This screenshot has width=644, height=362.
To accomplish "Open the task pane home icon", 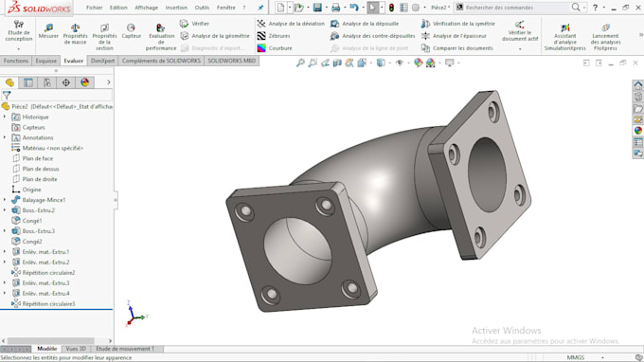I will [637, 85].
